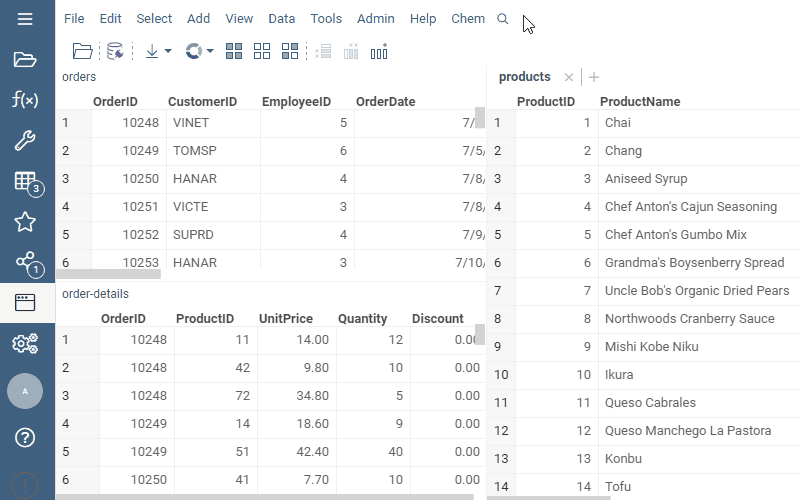Open Favorites star icon in sidebar
The width and height of the screenshot is (800, 500).
[25, 222]
